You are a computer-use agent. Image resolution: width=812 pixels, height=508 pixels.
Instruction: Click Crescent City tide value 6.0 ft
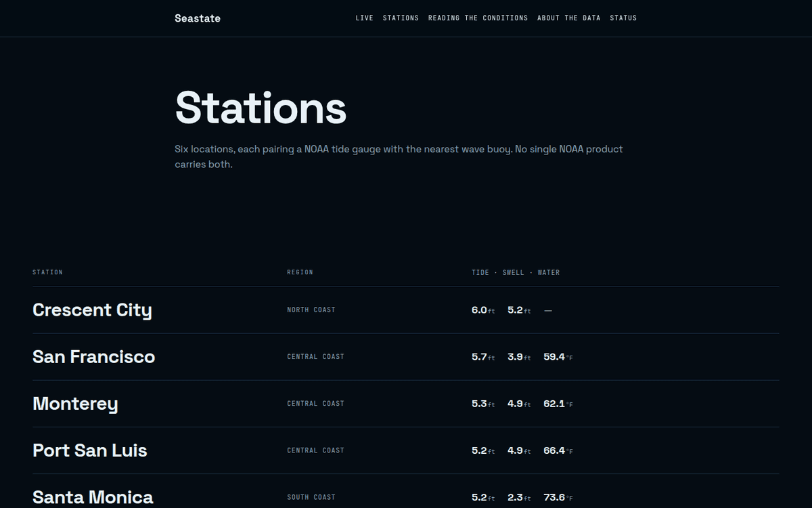[483, 310]
